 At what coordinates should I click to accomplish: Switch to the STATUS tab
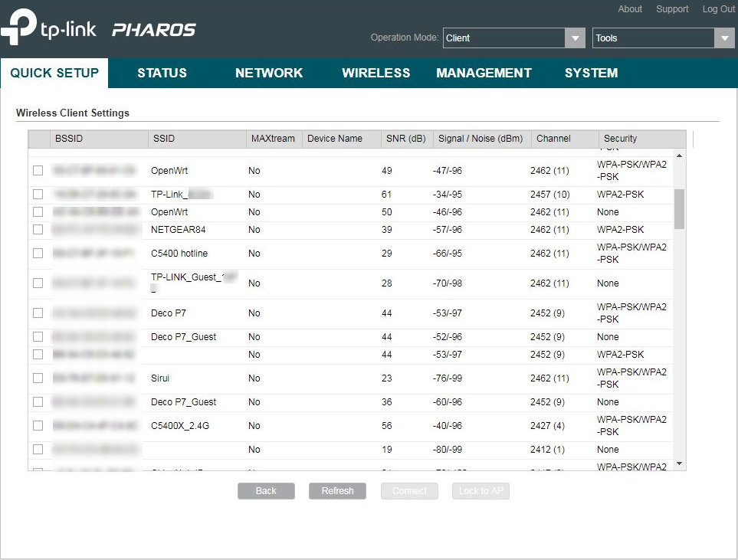tap(162, 73)
